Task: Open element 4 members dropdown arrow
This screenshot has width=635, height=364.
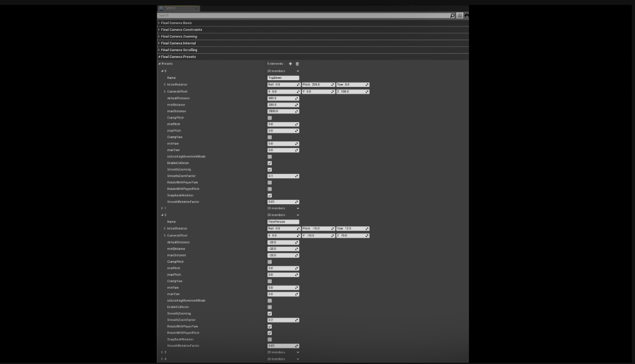Action: click(x=298, y=359)
